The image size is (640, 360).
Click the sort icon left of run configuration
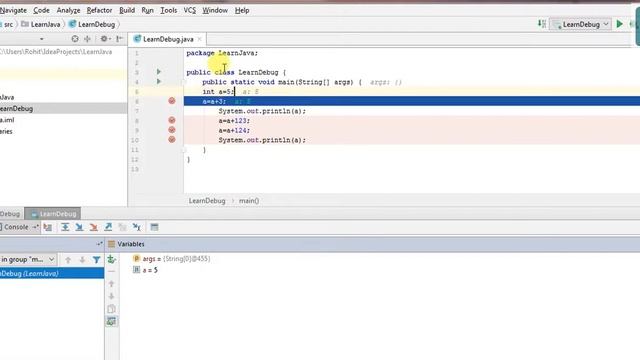coord(542,24)
